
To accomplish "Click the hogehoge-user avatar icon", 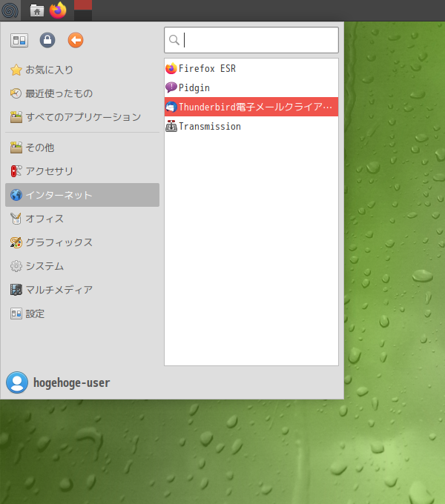I will (17, 382).
